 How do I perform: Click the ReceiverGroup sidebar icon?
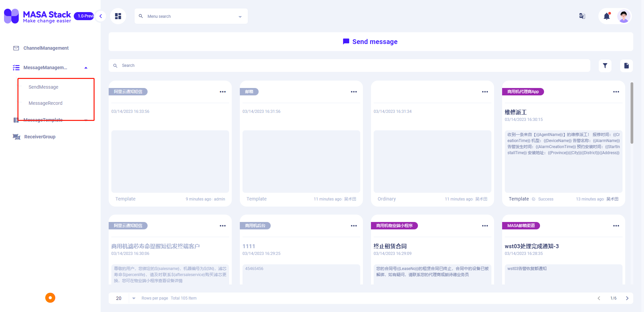coord(16,137)
